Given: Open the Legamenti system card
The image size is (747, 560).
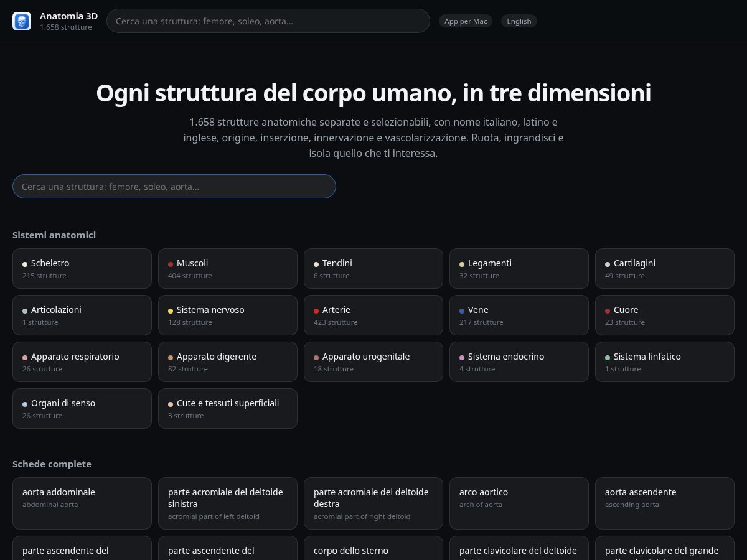Looking at the screenshot, I should pyautogui.click(x=519, y=269).
